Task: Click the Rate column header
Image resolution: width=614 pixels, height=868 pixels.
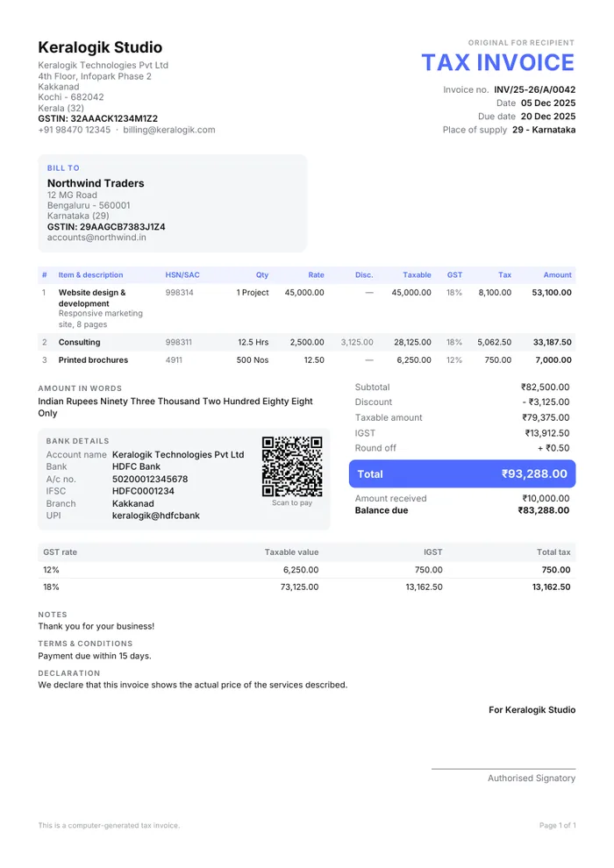Action: tap(316, 275)
